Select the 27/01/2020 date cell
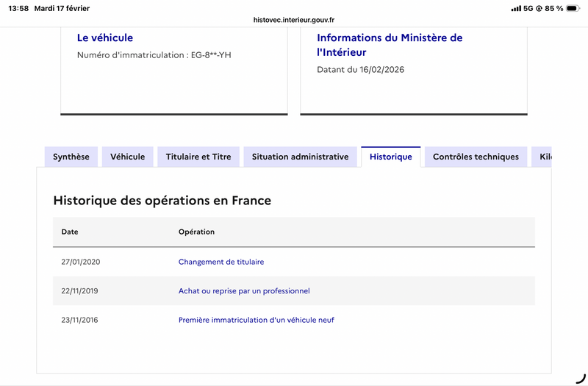Screen dimensions: 588x386 (x=79, y=262)
